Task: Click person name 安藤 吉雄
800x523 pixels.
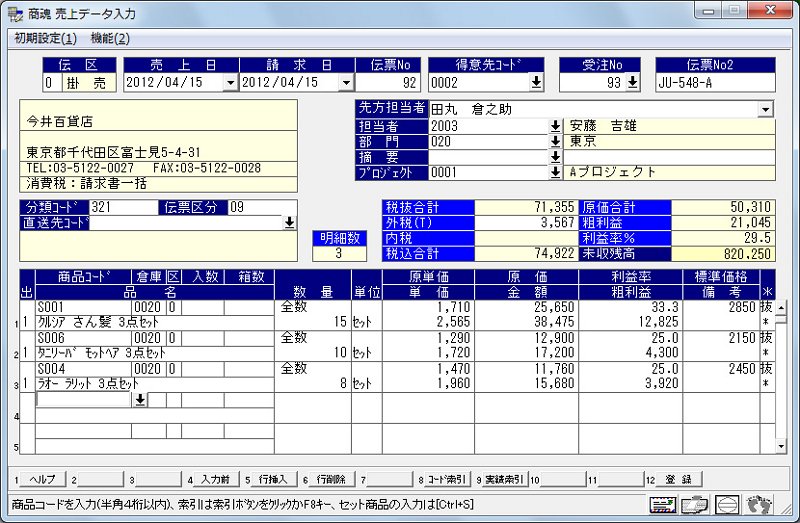Action: (x=603, y=126)
